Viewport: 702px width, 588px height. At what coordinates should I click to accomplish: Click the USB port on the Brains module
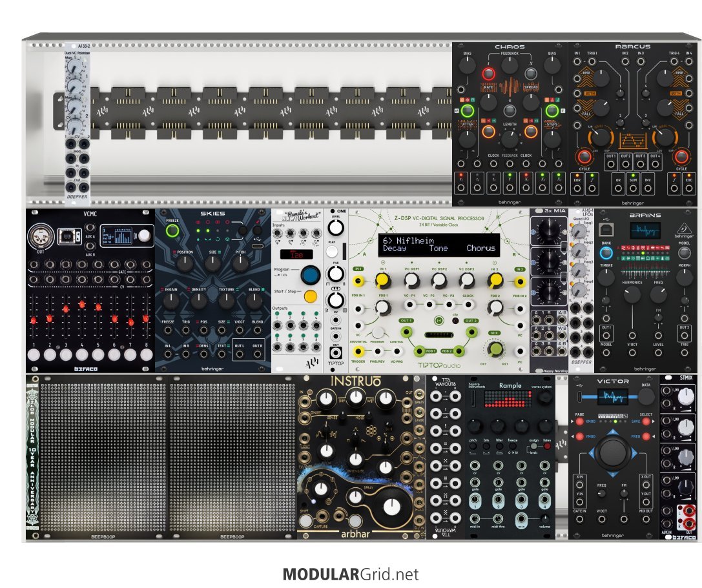606,230
